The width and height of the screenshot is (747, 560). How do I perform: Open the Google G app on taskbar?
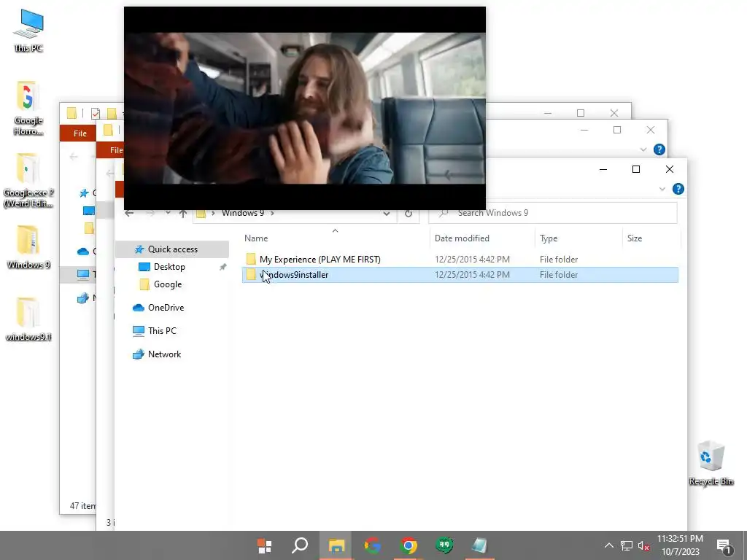click(x=373, y=545)
